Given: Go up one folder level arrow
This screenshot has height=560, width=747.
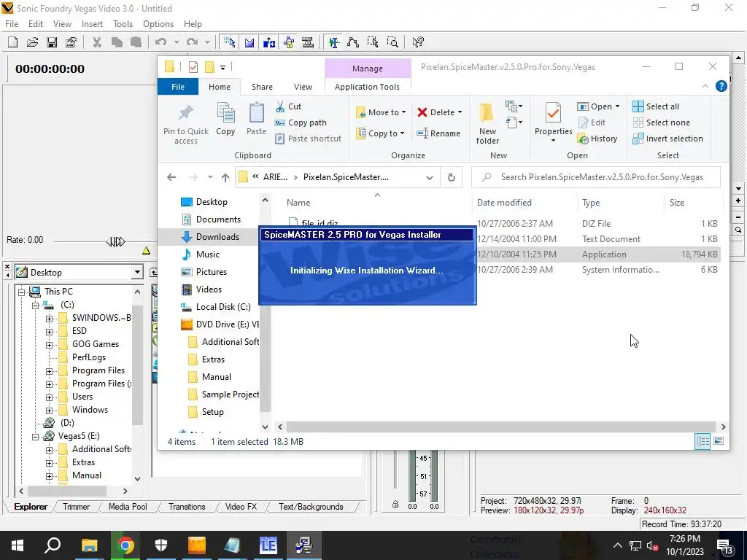Looking at the screenshot, I should 225,177.
